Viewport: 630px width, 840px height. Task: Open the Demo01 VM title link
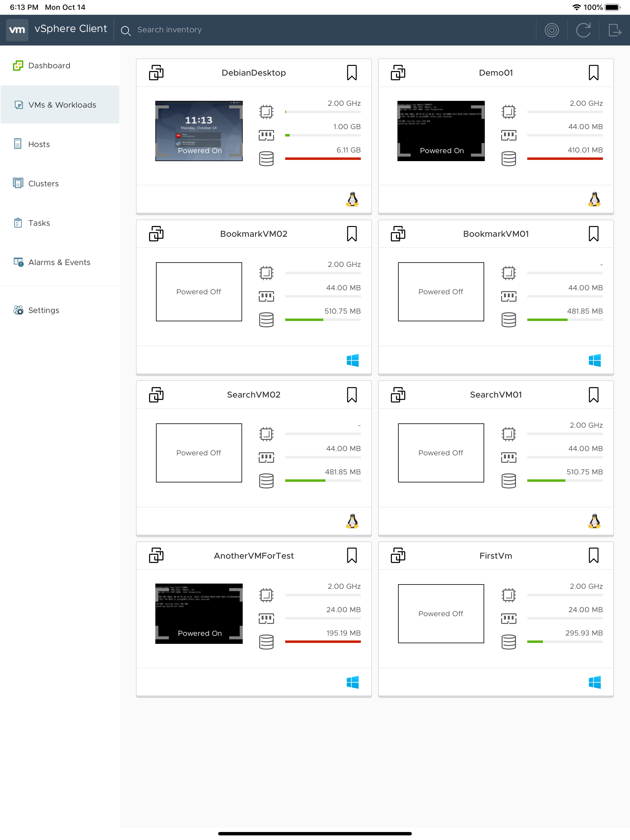coord(496,73)
